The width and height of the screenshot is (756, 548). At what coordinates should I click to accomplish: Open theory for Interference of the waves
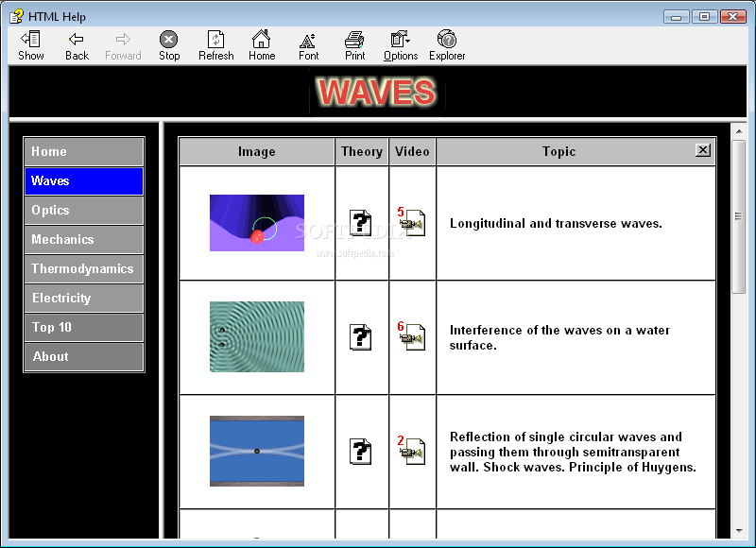361,337
